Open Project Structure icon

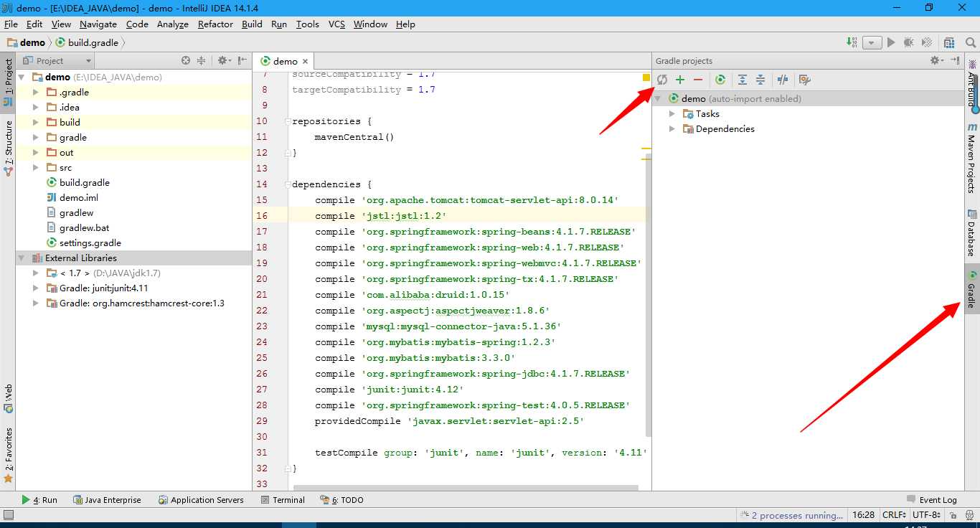click(950, 42)
